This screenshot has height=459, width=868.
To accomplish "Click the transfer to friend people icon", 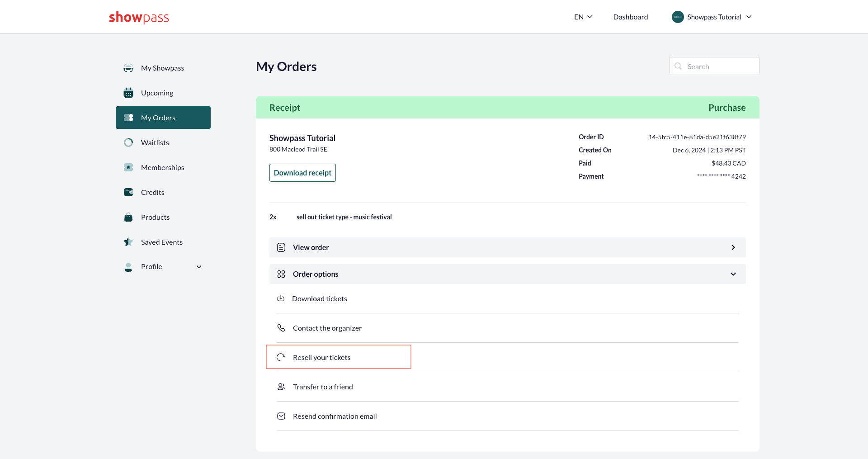I will coord(281,387).
